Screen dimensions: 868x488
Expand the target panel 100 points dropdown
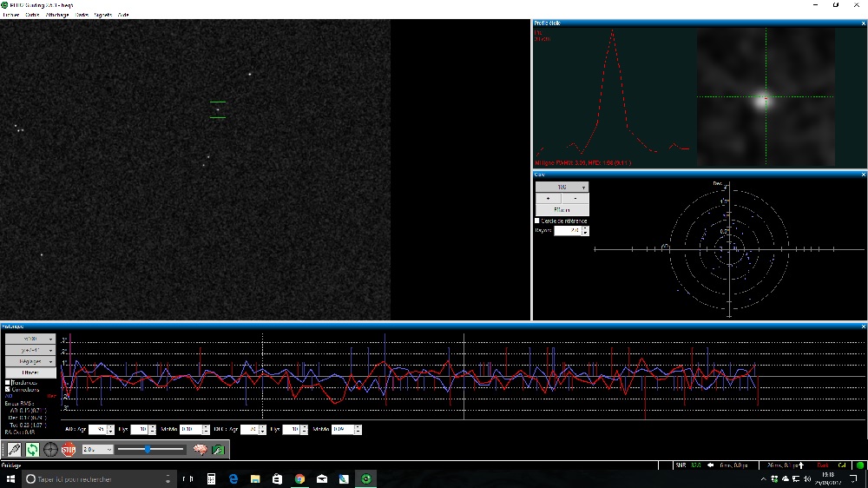point(562,187)
